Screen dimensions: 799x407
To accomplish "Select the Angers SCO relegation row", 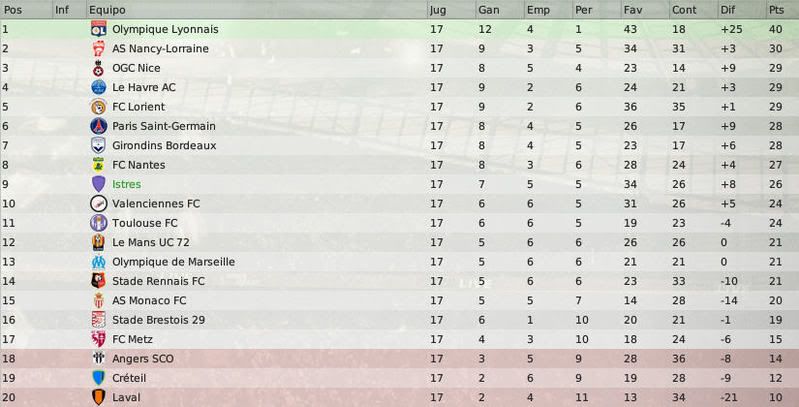I will pos(400,359).
